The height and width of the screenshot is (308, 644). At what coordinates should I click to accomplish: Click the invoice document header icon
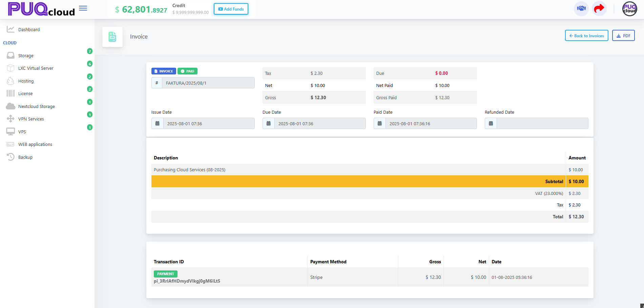pos(112,37)
